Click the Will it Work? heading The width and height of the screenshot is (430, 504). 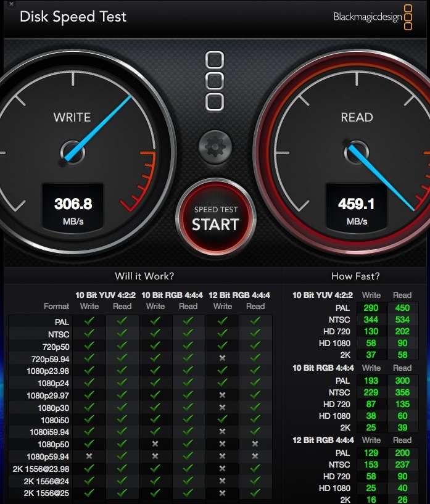point(144,276)
